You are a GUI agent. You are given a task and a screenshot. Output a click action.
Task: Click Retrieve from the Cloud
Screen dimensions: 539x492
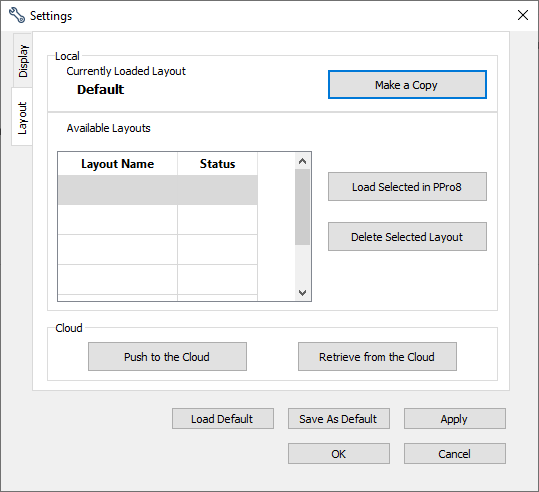(x=377, y=357)
